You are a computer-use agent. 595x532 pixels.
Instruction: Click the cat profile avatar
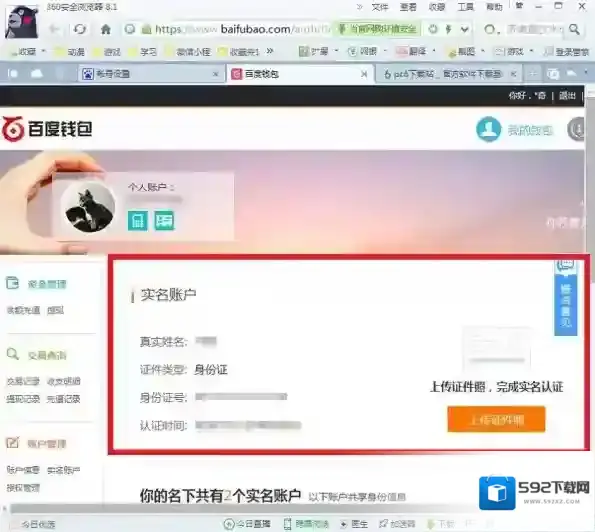tap(89, 206)
